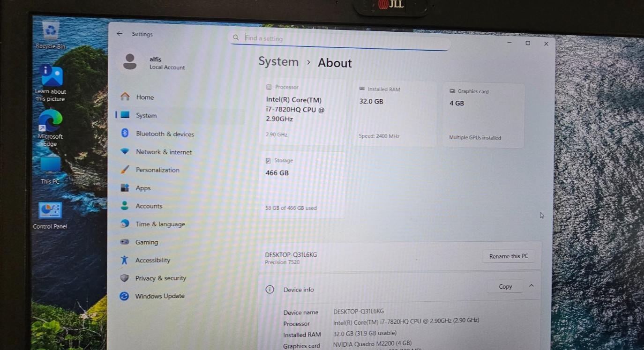Go back with Settings back arrow
Viewport: 644px width, 350px height.
[120, 34]
